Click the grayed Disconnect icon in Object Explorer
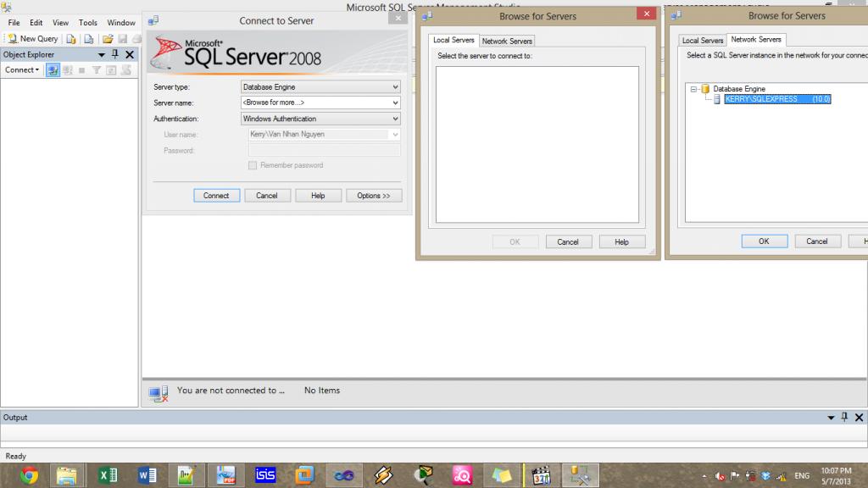 coord(68,70)
